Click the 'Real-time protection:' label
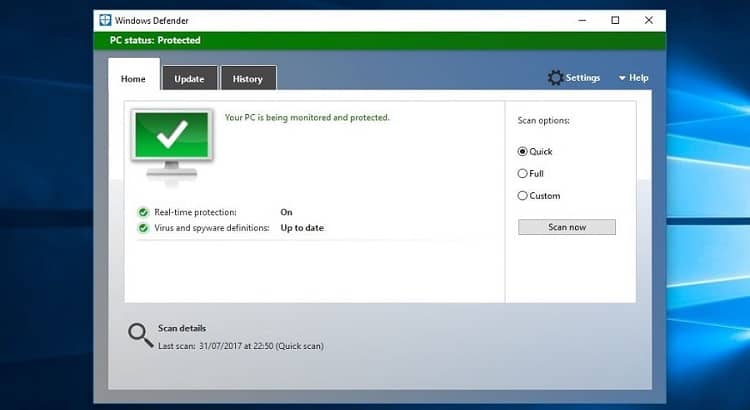This screenshot has height=410, width=750. point(195,212)
